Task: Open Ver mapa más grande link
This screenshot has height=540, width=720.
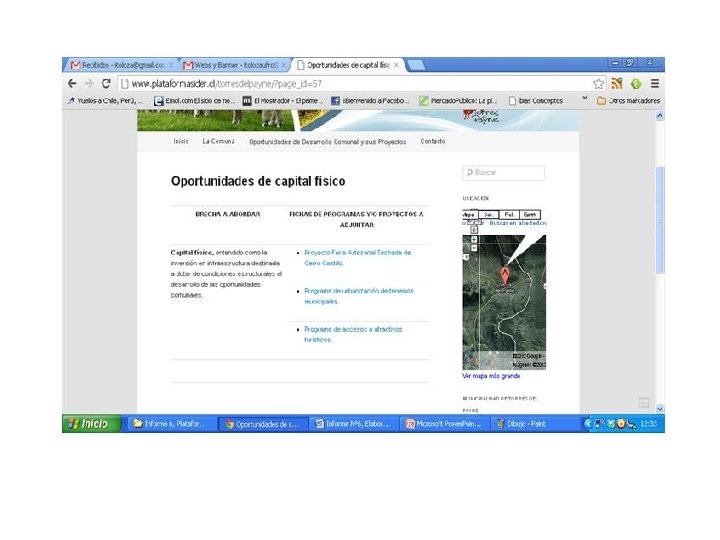Action: pos(491,376)
